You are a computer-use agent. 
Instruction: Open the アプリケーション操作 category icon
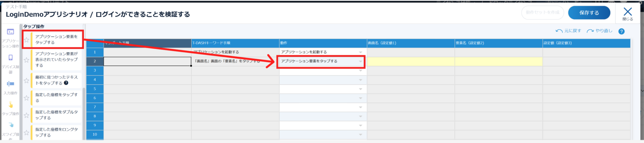click(10, 32)
